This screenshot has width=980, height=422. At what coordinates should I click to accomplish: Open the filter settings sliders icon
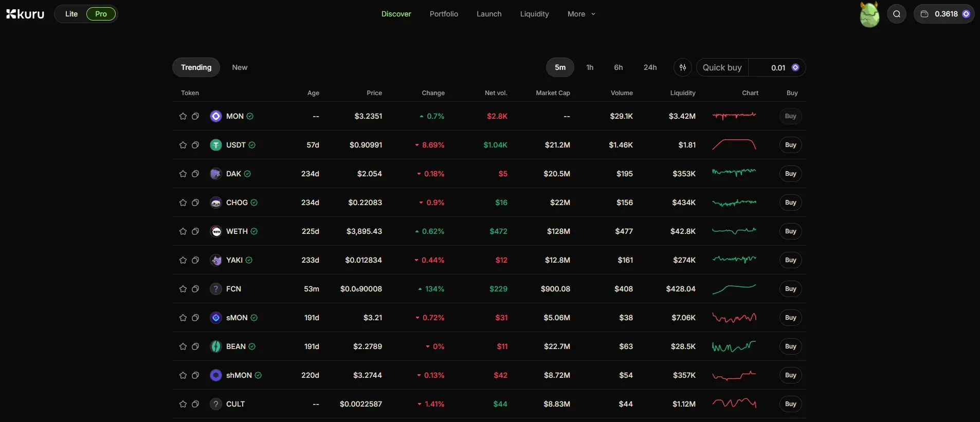point(683,67)
